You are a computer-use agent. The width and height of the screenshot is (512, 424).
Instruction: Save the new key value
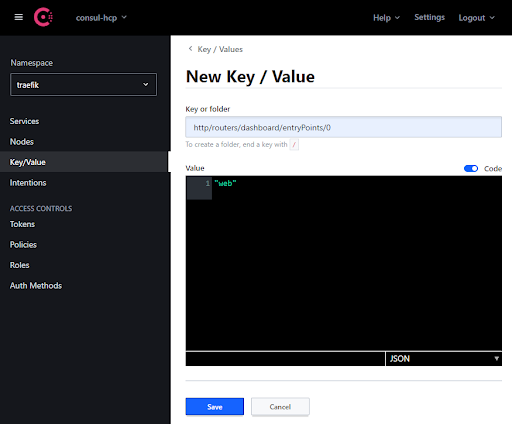[215, 407]
